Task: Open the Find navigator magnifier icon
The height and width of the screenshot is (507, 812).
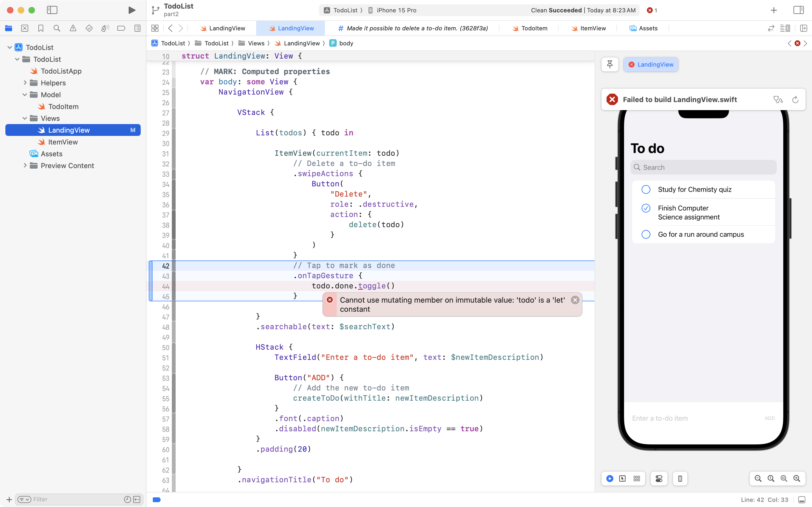Action: 57,28
